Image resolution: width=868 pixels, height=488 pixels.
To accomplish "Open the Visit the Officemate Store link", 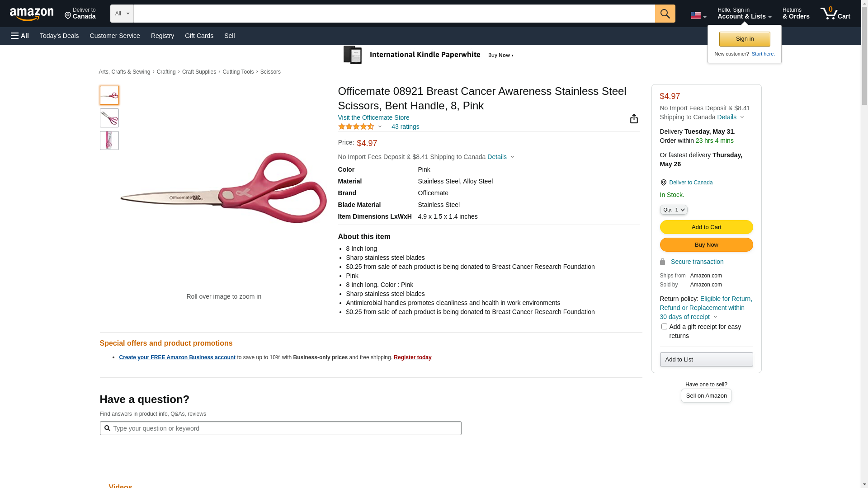I will coord(373,117).
